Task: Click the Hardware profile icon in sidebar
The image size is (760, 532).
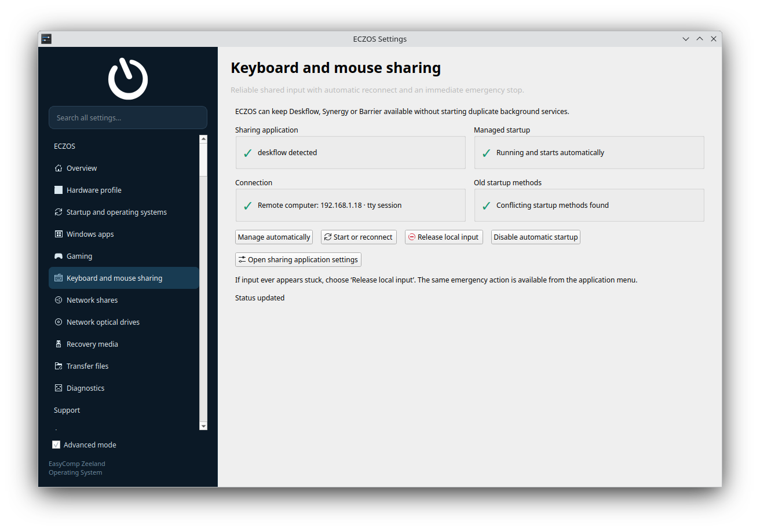Action: [59, 190]
